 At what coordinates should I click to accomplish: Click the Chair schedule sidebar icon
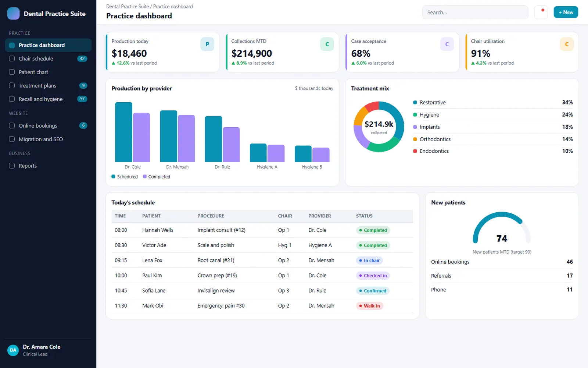coord(12,59)
